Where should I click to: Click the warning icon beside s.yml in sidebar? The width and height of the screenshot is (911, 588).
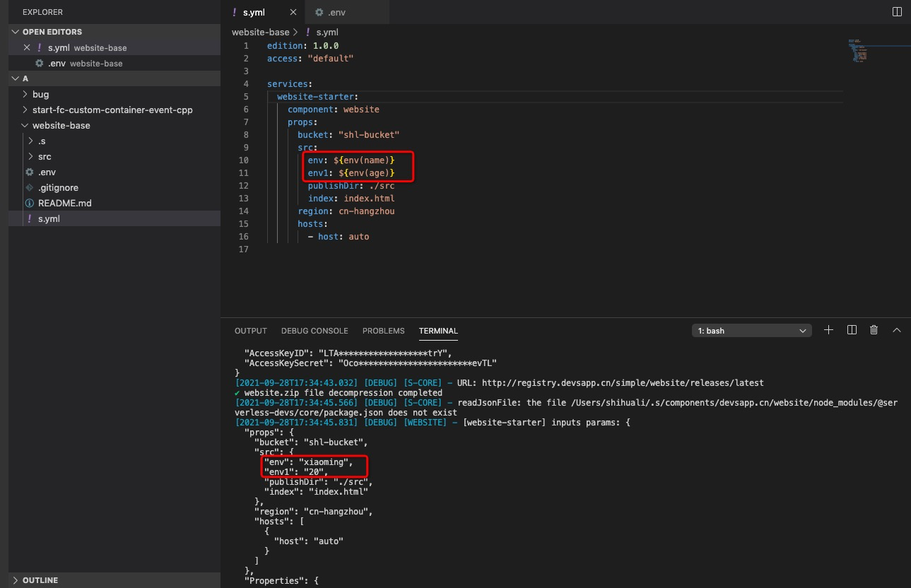coord(29,218)
